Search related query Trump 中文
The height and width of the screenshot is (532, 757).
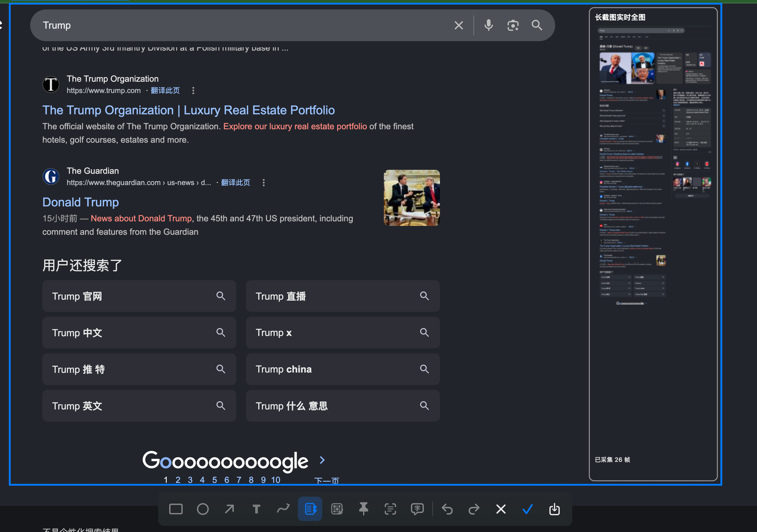139,333
